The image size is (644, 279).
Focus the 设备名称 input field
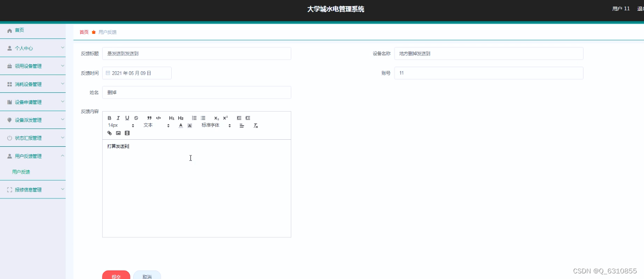pyautogui.click(x=489, y=53)
